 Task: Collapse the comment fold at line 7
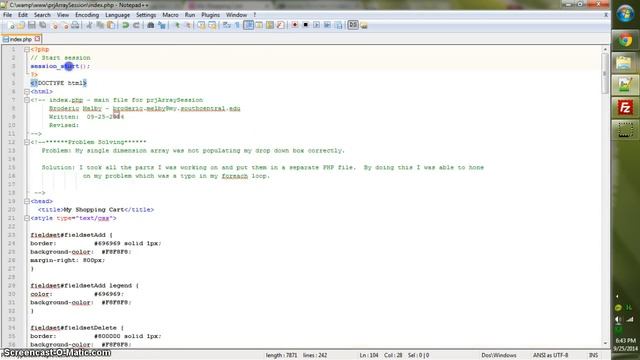pyautogui.click(x=27, y=100)
